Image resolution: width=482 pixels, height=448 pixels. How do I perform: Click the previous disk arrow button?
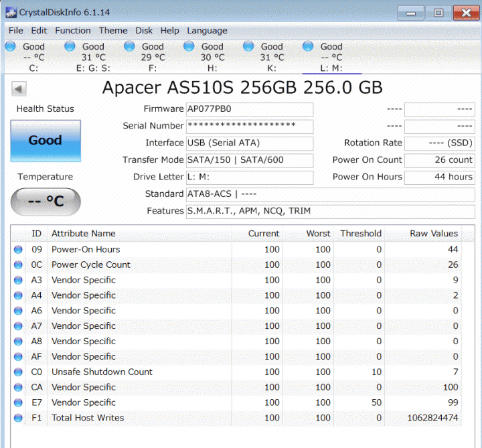click(19, 89)
